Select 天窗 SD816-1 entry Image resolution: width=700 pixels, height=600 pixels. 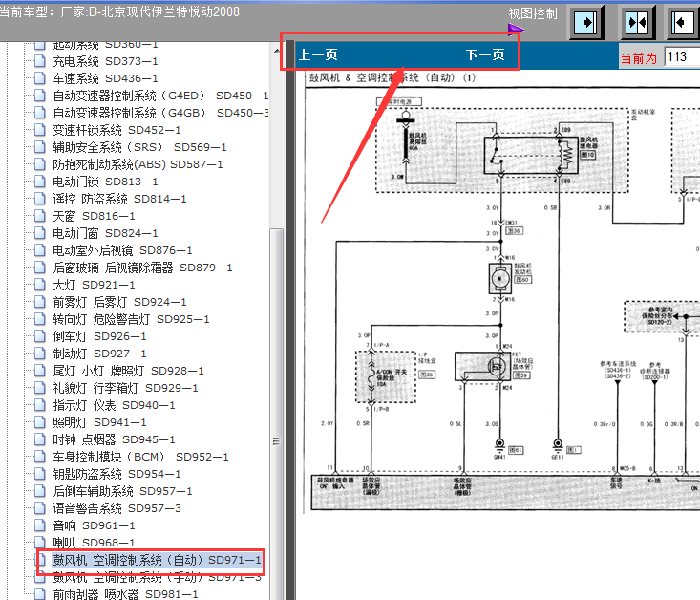94,216
